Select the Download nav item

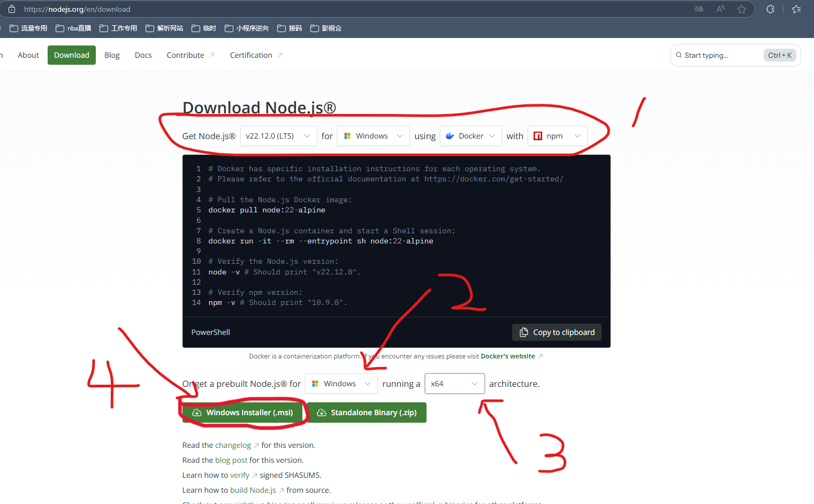pyautogui.click(x=72, y=55)
